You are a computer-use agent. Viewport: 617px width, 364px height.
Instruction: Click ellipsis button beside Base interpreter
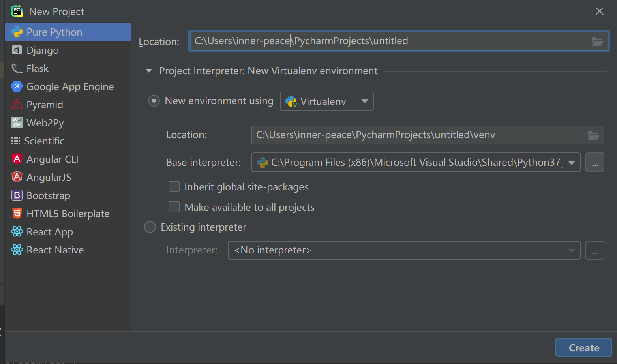pyautogui.click(x=595, y=162)
